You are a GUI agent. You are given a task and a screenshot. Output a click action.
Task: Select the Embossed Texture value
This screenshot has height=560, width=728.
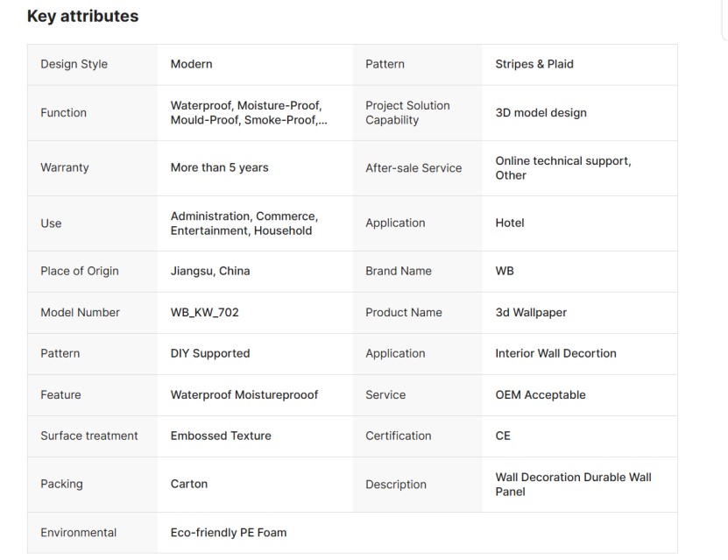[x=221, y=436]
